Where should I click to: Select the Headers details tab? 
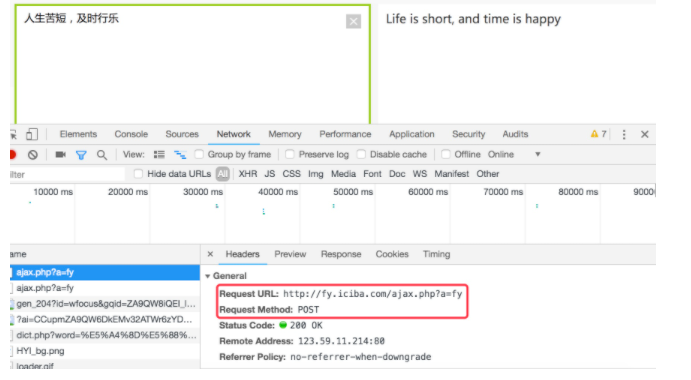(x=242, y=254)
